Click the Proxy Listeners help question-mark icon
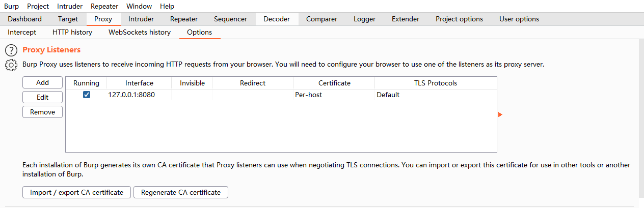 pyautogui.click(x=11, y=50)
